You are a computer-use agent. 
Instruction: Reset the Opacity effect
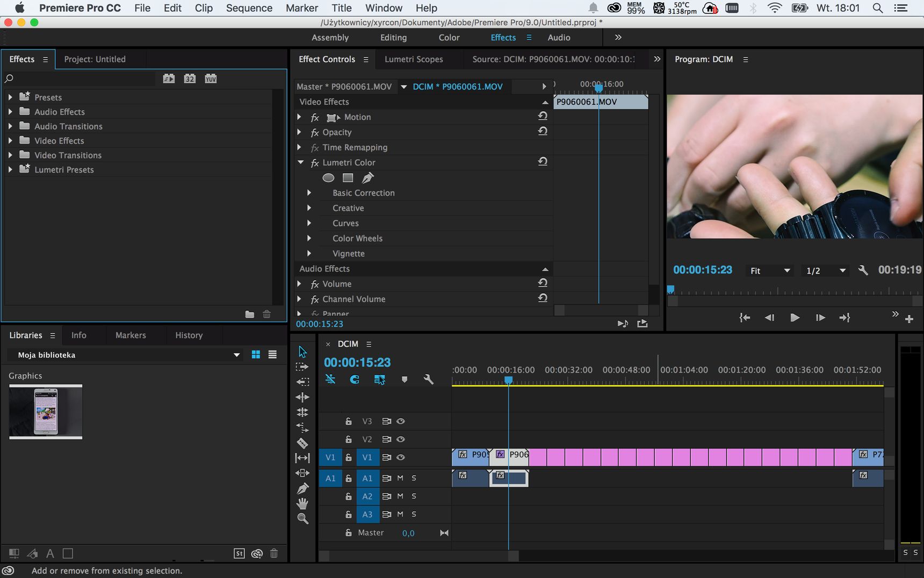point(543,131)
